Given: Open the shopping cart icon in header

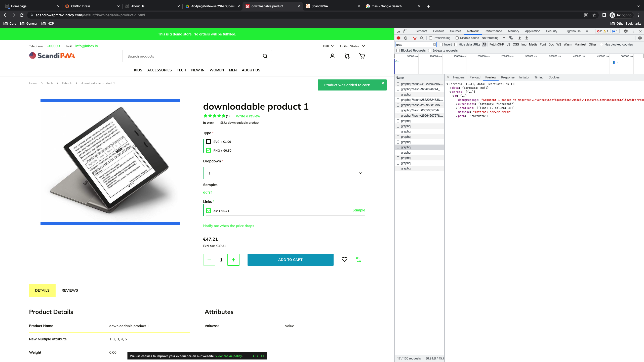Looking at the screenshot, I should 362,56.
